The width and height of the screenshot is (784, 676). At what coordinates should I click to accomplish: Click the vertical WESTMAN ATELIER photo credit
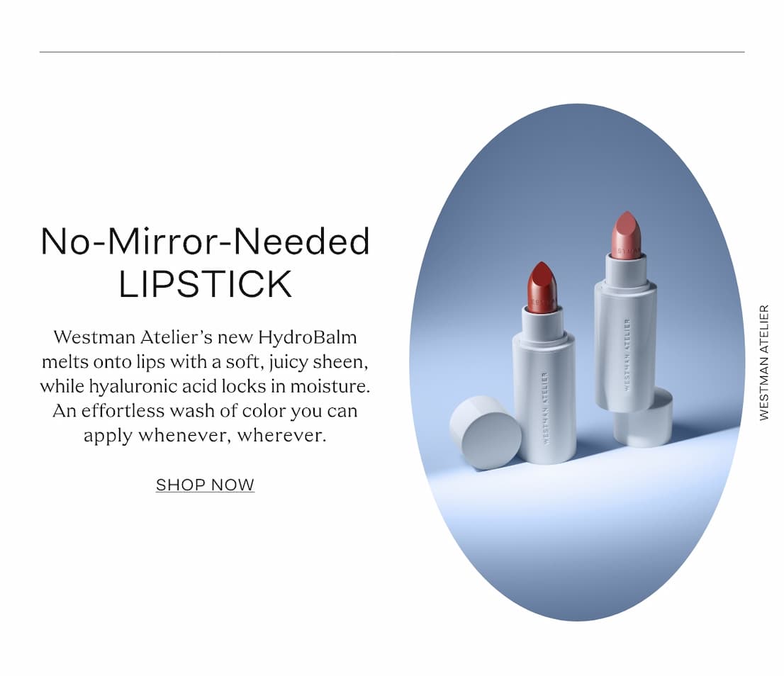[763, 363]
